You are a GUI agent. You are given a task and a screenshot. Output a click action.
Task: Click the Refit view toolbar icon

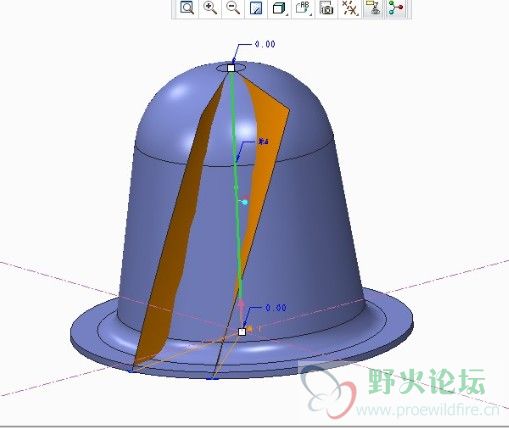[187, 8]
